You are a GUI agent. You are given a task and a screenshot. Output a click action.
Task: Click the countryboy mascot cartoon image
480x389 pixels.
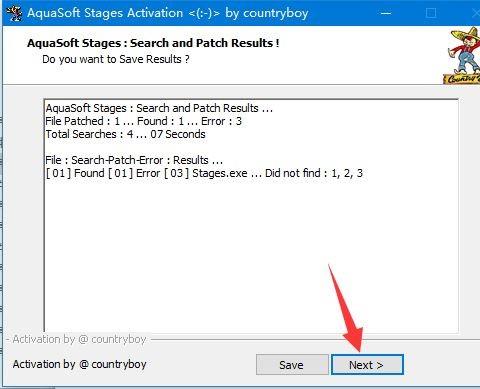pyautogui.click(x=462, y=55)
